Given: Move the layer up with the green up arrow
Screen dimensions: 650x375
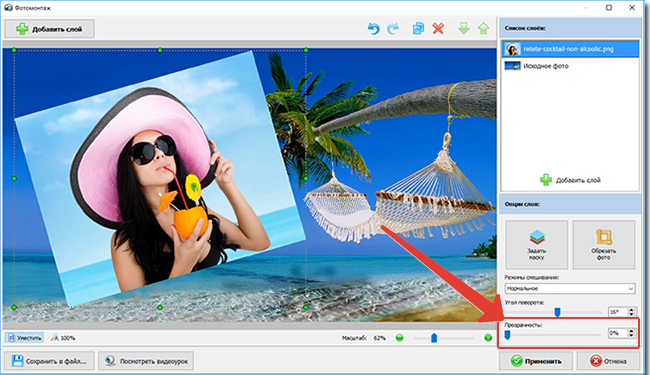Looking at the screenshot, I should click(x=483, y=29).
